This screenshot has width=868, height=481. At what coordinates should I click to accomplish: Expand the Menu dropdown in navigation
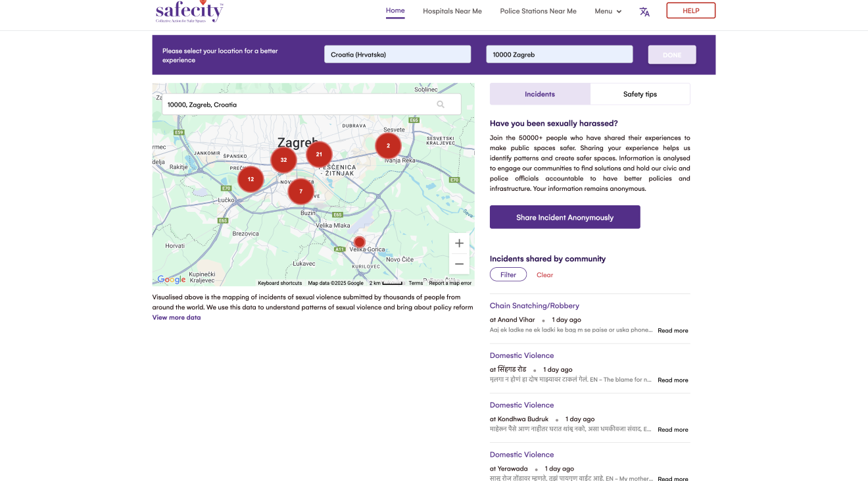coord(608,11)
